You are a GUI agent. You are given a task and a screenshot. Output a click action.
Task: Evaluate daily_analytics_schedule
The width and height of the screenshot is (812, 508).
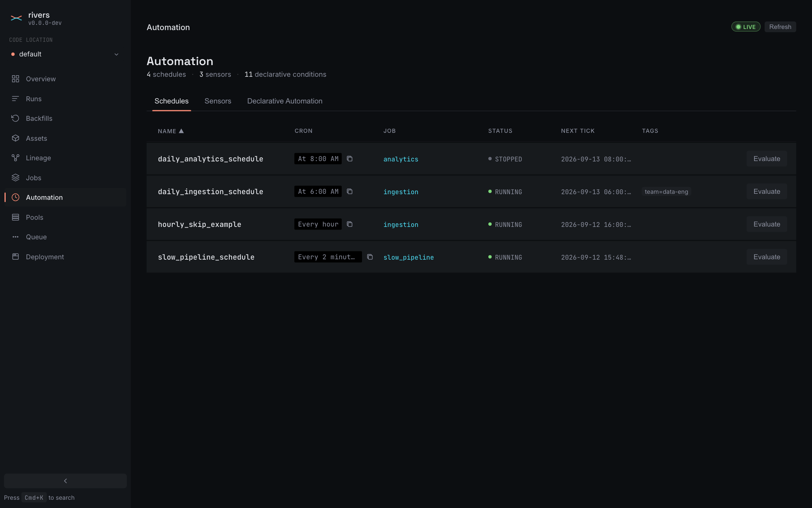coord(767,159)
